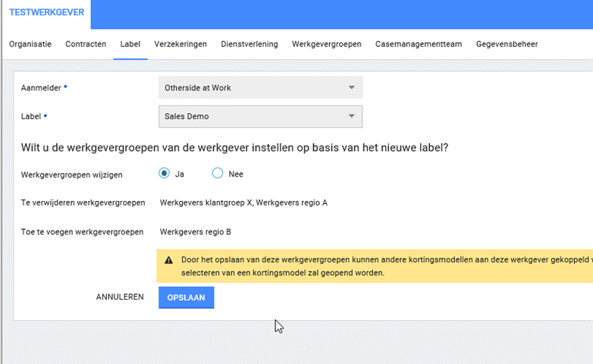593x364 pixels.
Task: Select the Label tab
Action: (130, 44)
